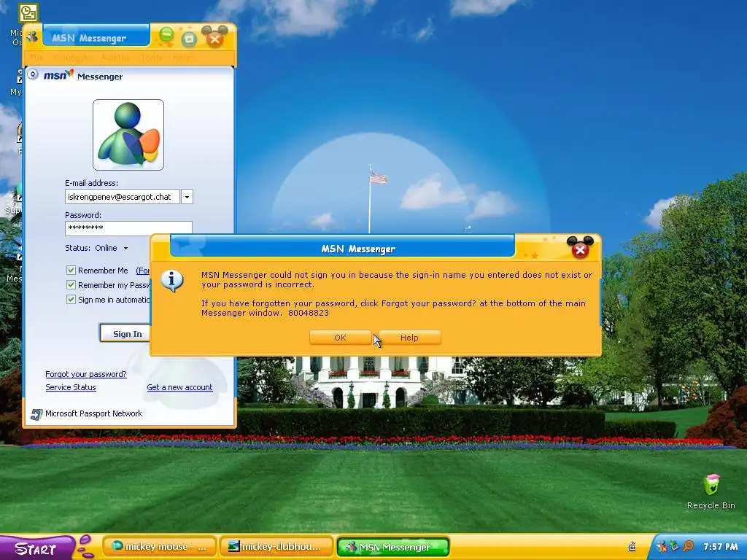Viewport: 747px width, 560px height.
Task: Click Help in the error dialog
Action: pos(409,338)
